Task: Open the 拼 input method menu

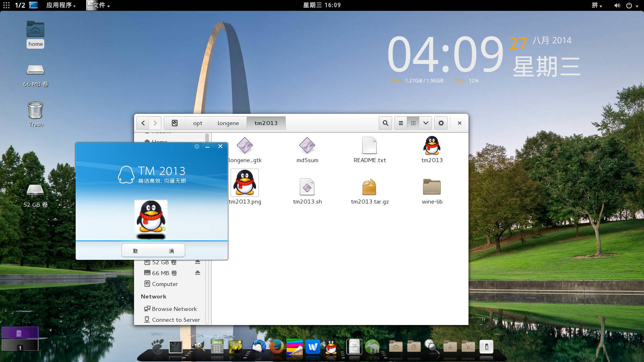Action: [597, 5]
